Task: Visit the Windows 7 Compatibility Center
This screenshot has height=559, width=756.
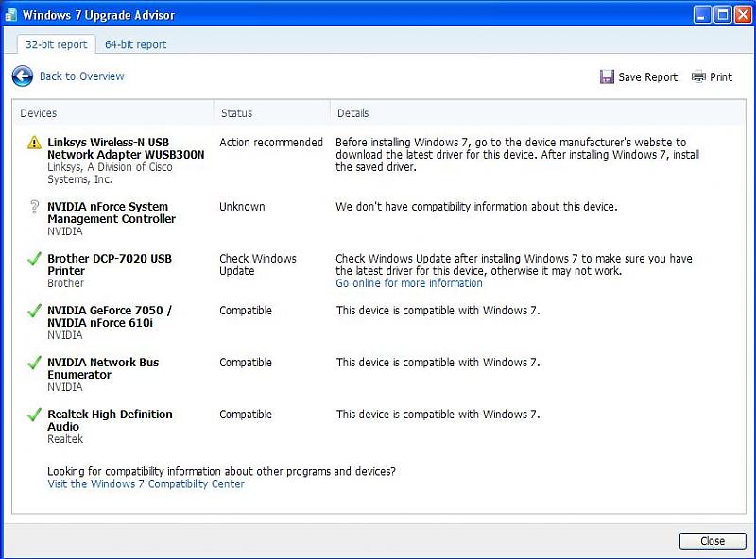Action: (x=146, y=483)
